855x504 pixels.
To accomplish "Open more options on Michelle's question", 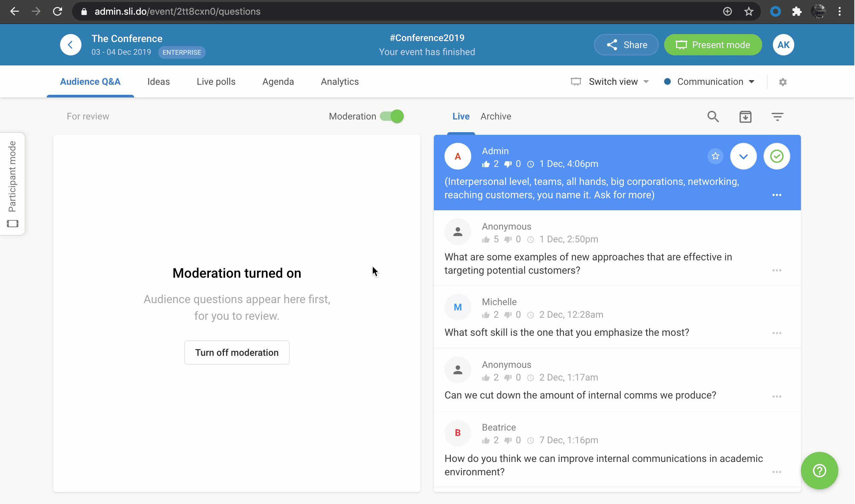I will pyautogui.click(x=777, y=333).
